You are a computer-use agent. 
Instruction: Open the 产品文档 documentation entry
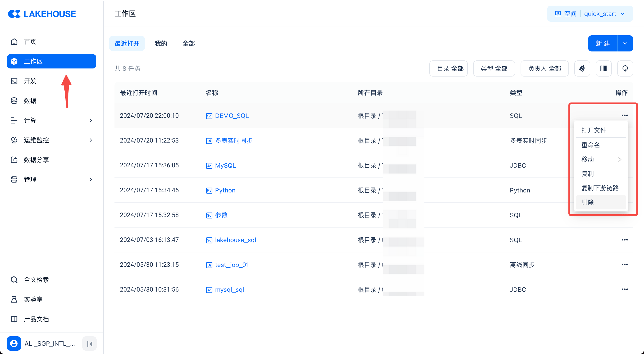pos(36,319)
